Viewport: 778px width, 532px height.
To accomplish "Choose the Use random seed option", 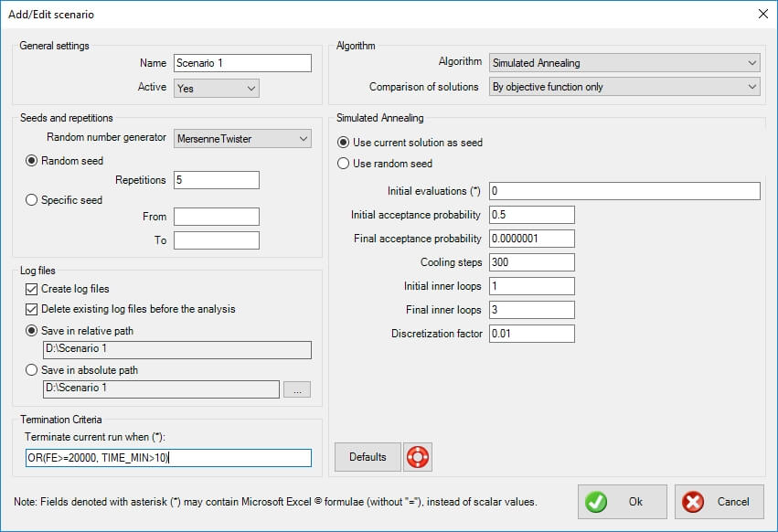I will pos(344,164).
